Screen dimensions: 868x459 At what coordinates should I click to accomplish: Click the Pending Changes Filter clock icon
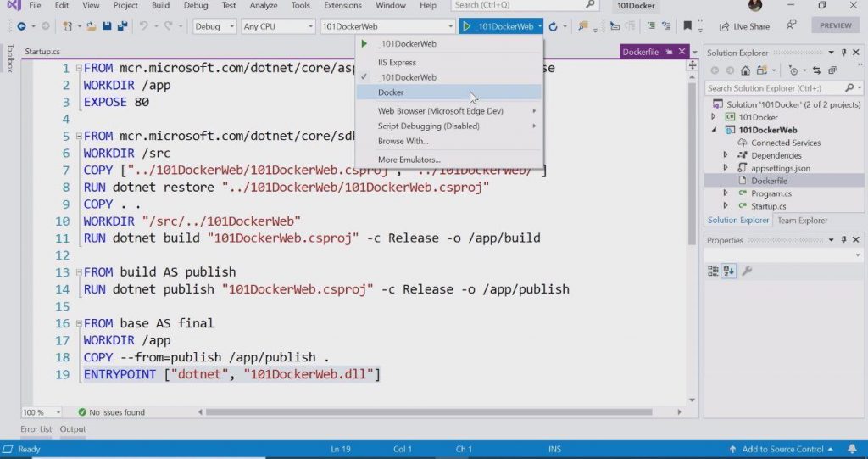click(x=793, y=70)
